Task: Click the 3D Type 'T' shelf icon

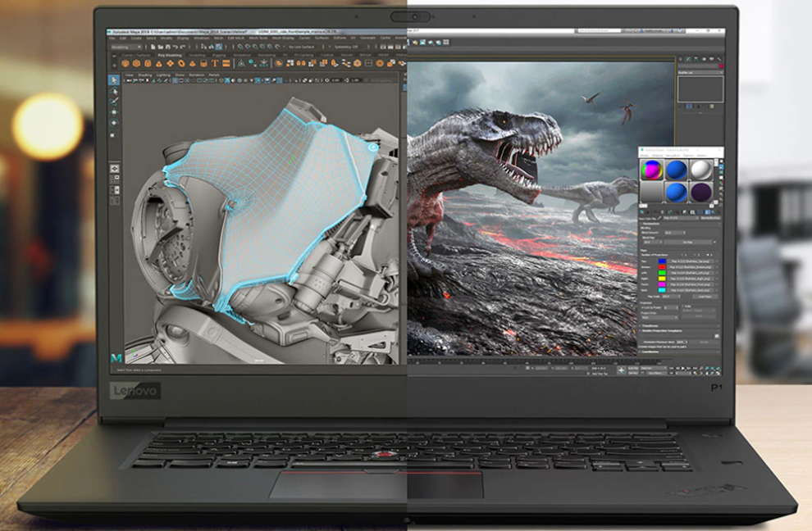Action: [214, 63]
